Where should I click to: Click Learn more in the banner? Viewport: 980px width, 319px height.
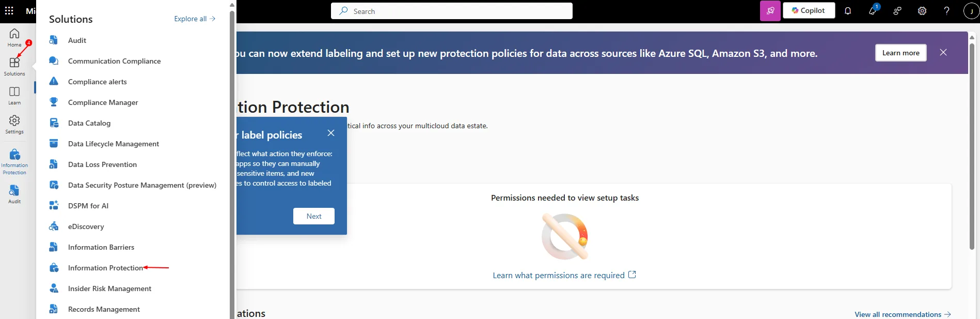pyautogui.click(x=900, y=53)
